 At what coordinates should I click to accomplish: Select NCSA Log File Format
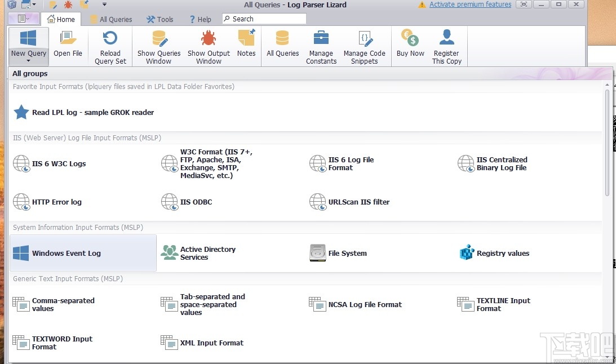[379, 304]
